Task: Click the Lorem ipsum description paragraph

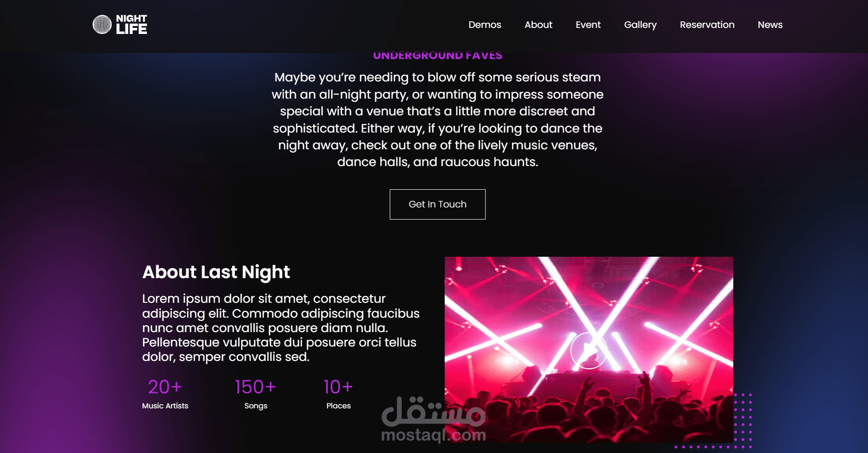Action: click(x=281, y=327)
